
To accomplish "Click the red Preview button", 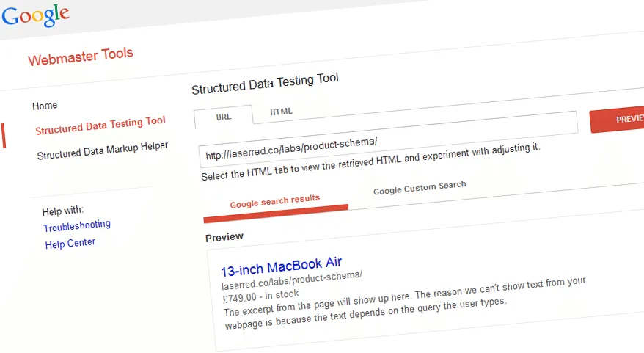I will [x=617, y=120].
